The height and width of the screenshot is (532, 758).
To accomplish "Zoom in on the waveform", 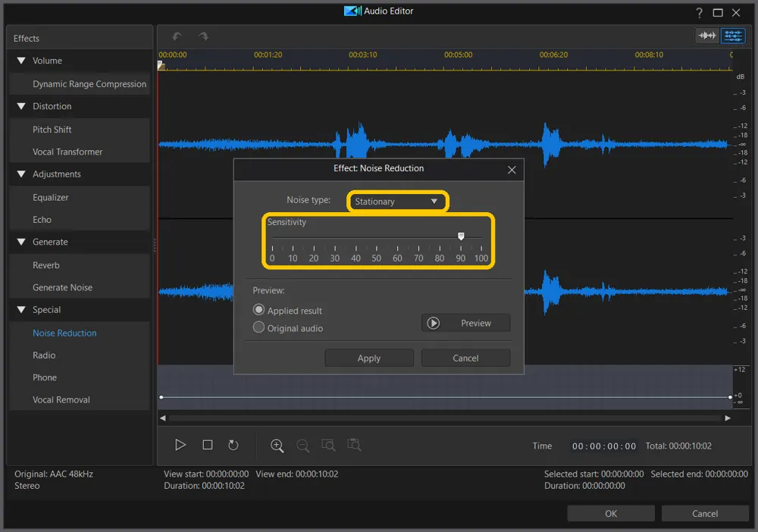I will click(277, 446).
